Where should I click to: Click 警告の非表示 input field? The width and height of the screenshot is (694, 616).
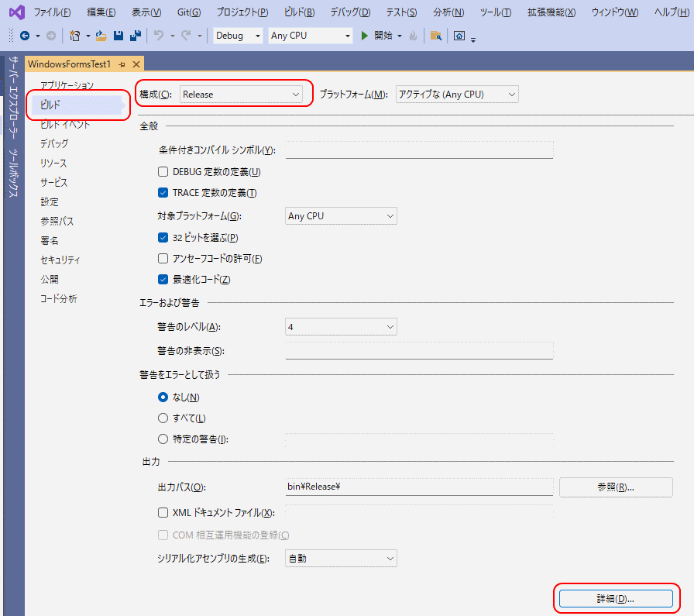(x=419, y=351)
